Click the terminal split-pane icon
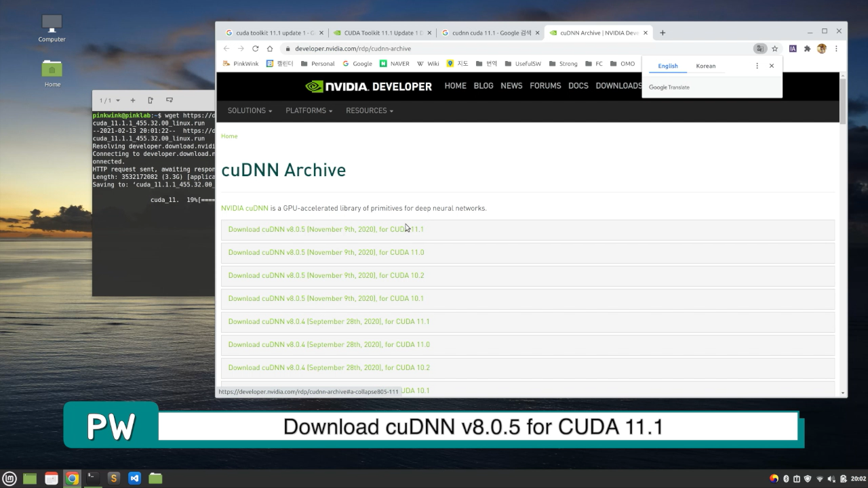The image size is (868, 488). coord(151,100)
